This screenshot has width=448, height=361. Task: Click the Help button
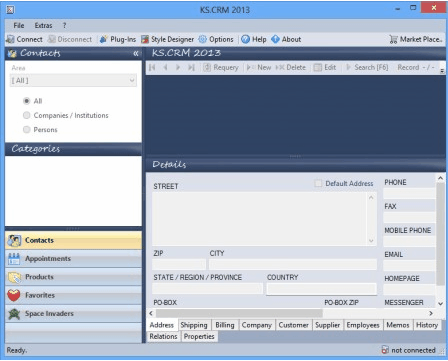pos(254,39)
